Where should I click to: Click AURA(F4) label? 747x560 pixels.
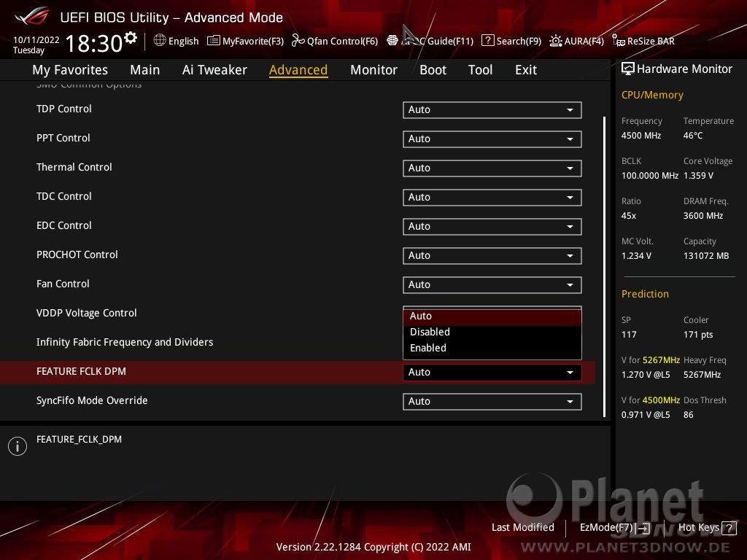(584, 41)
